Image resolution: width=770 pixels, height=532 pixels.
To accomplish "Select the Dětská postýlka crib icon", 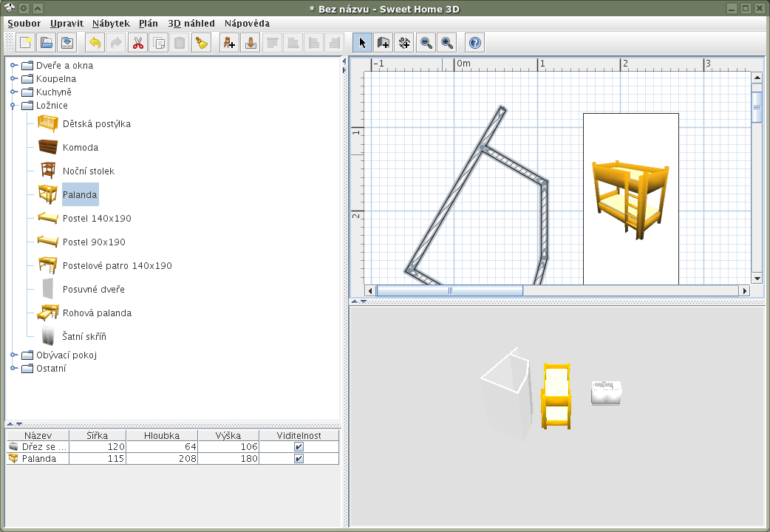I will [48, 124].
